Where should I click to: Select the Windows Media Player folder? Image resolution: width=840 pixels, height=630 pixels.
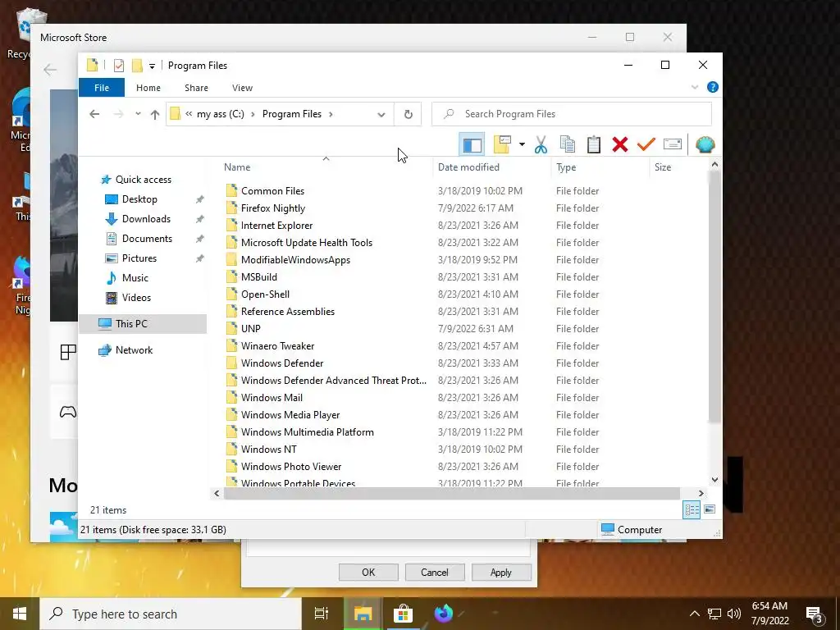pyautogui.click(x=290, y=415)
